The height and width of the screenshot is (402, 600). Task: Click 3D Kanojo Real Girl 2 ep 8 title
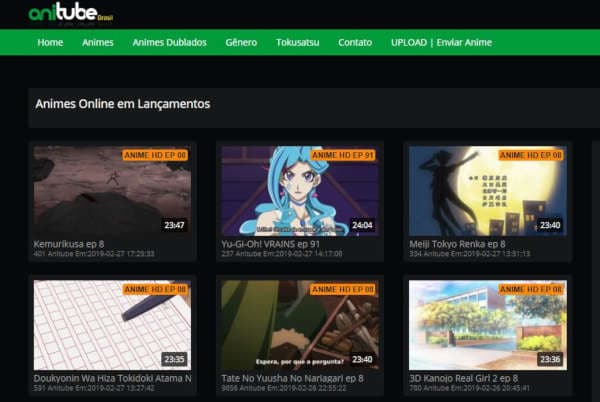[463, 378]
